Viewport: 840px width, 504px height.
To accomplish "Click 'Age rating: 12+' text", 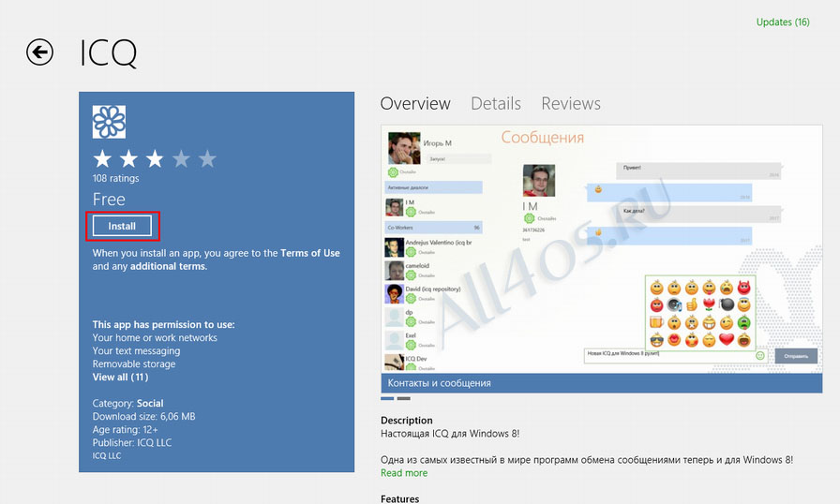I will pos(125,430).
